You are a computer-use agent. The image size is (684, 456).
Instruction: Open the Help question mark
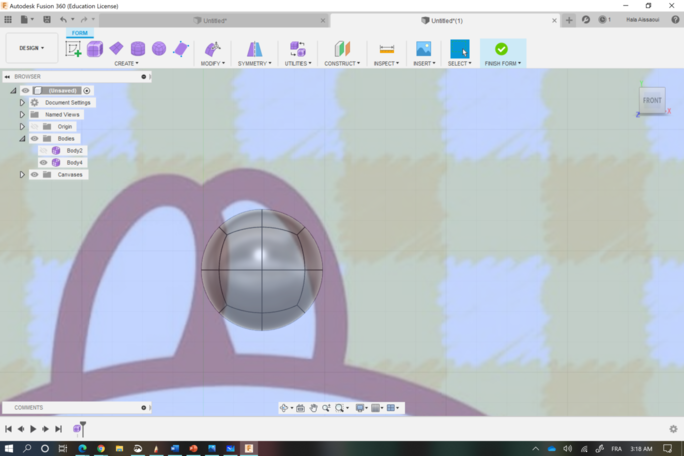point(675,20)
